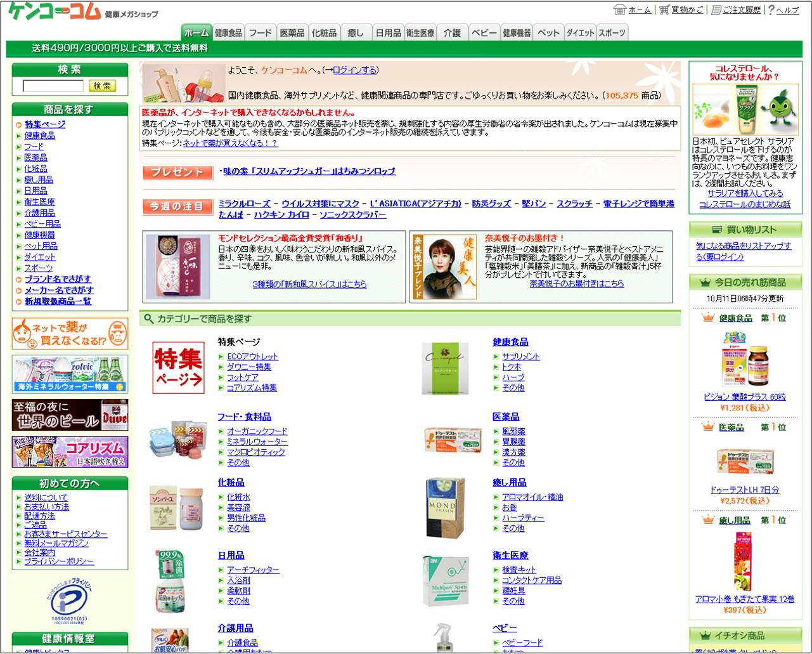
Task: Click 3種類の「新和風スパイス」はこちら link
Action: [x=309, y=284]
